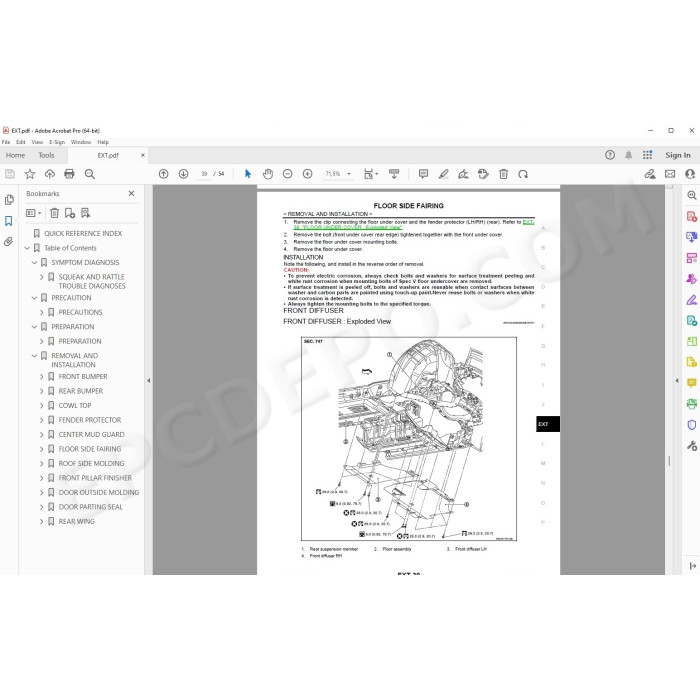Screen dimensions: 700x700
Task: Click the Sign In button
Action: [x=678, y=155]
